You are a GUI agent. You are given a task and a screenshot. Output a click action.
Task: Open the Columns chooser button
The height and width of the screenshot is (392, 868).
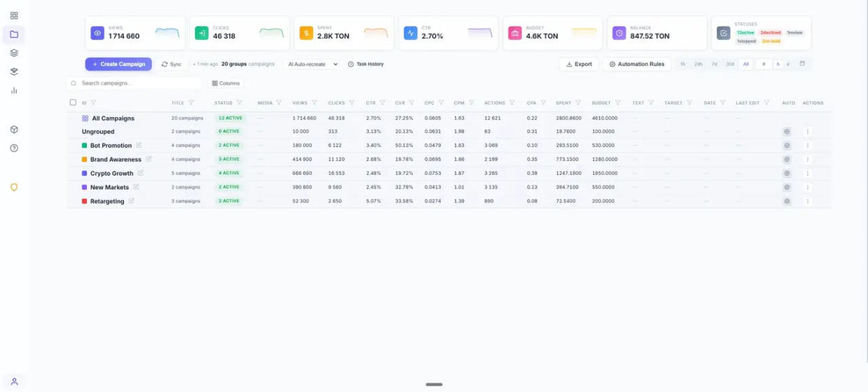(x=226, y=83)
